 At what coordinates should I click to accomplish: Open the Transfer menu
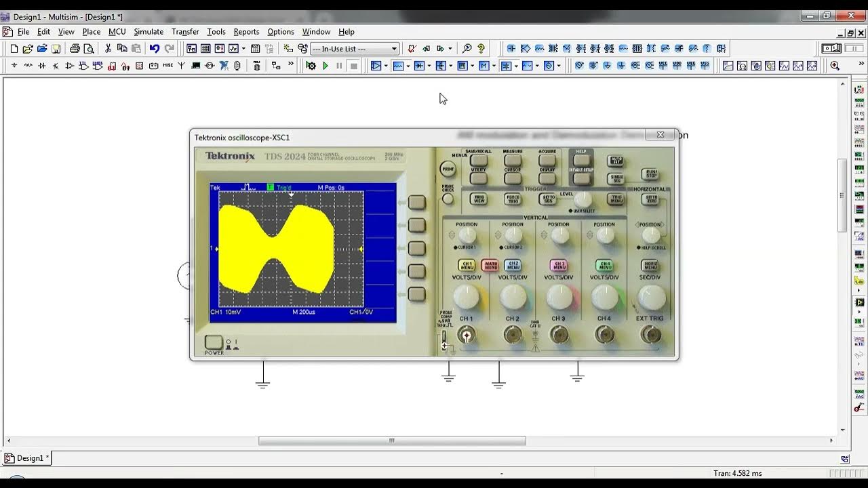pyautogui.click(x=185, y=32)
